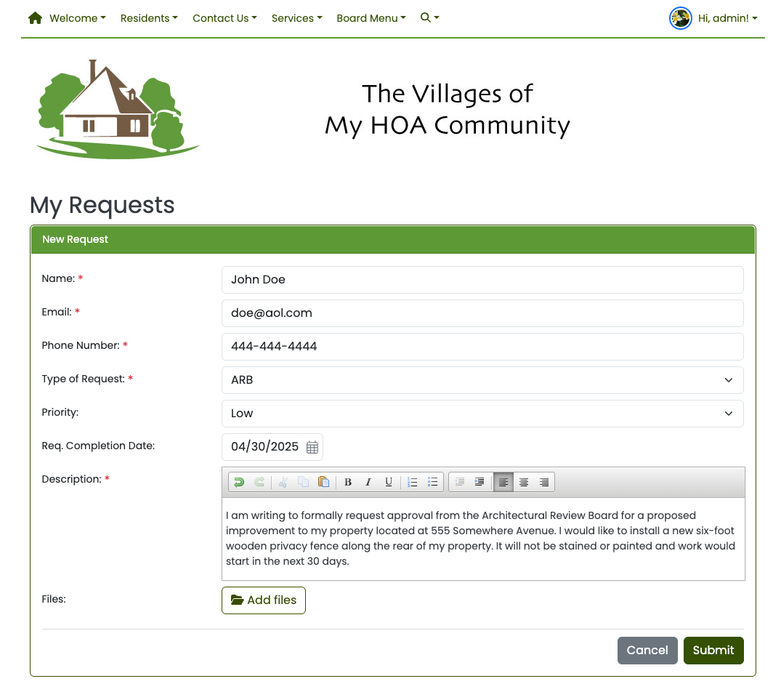
Task: Open the Type of Request dropdown
Action: click(x=482, y=380)
